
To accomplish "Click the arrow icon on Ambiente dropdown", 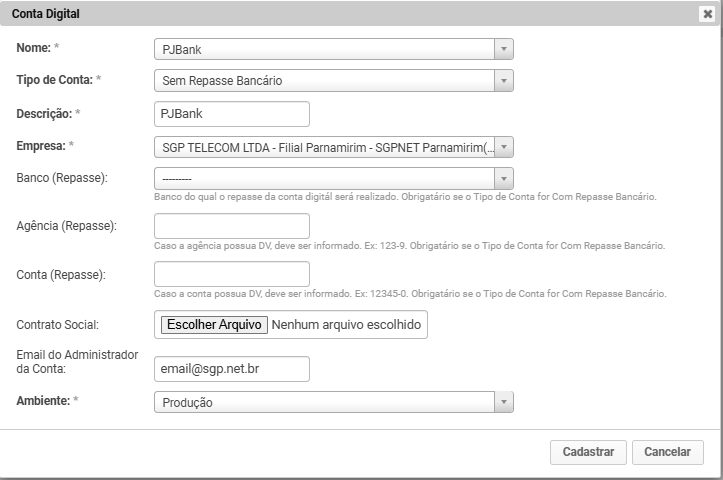I will pyautogui.click(x=504, y=402).
